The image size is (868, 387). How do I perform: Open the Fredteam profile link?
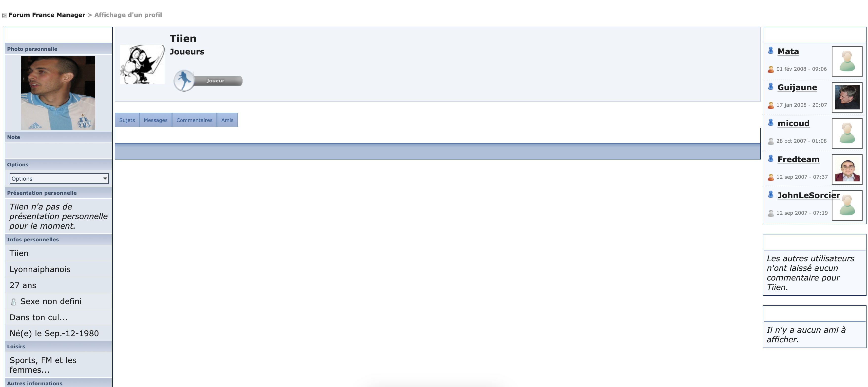click(798, 159)
